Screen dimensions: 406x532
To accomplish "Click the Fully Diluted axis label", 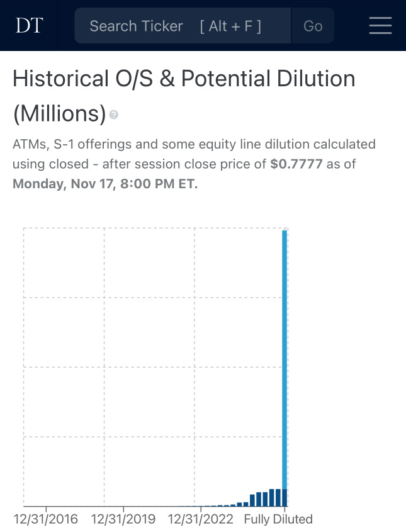I will (278, 519).
